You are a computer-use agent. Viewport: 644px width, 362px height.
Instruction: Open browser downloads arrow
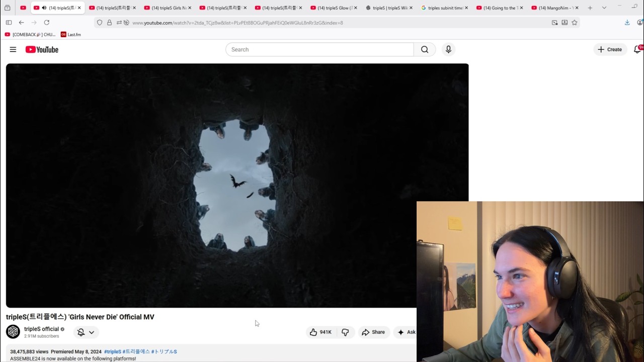coord(627,23)
